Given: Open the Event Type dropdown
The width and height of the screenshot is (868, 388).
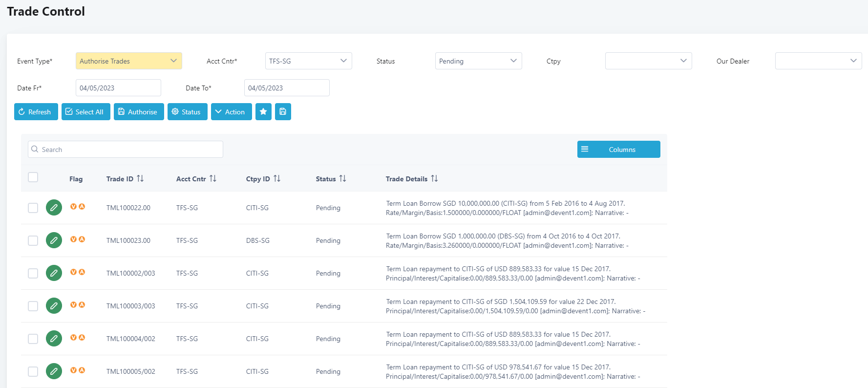Looking at the screenshot, I should click(x=128, y=61).
